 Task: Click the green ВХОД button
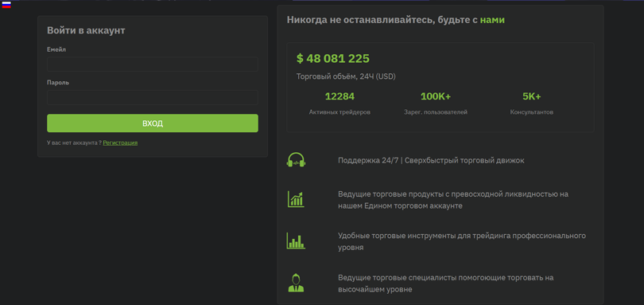click(153, 123)
